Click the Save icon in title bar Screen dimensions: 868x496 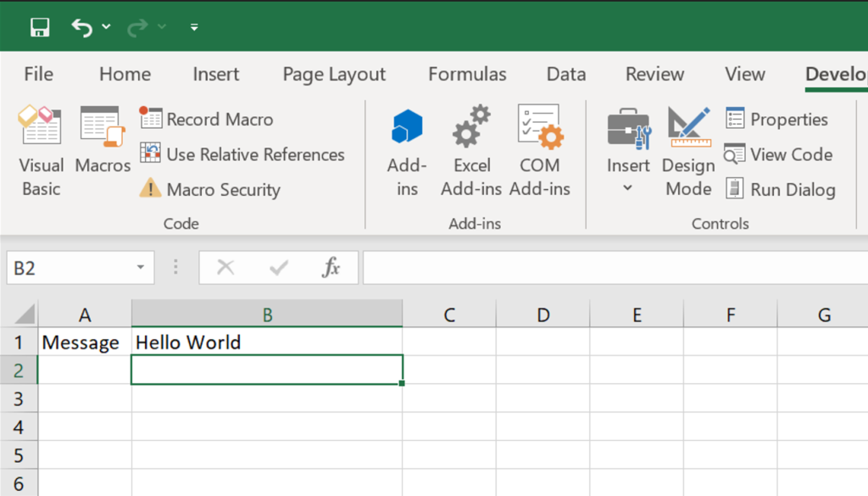pos(39,27)
